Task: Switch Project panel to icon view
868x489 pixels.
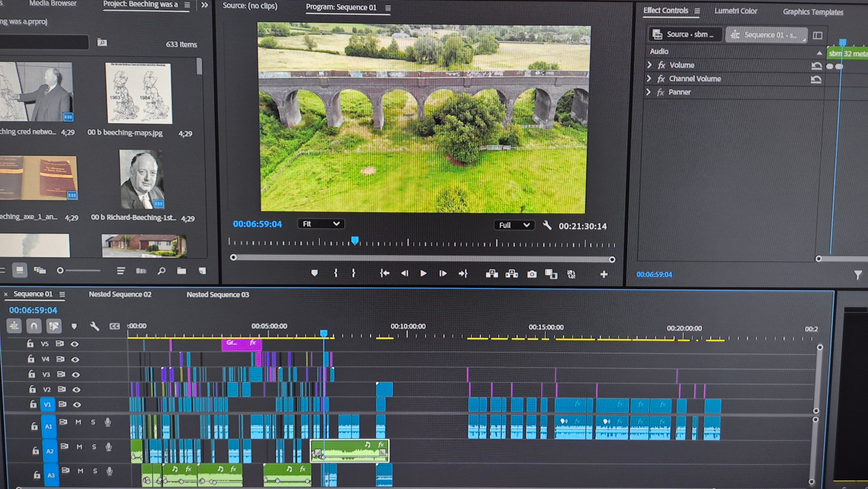Action: [20, 270]
